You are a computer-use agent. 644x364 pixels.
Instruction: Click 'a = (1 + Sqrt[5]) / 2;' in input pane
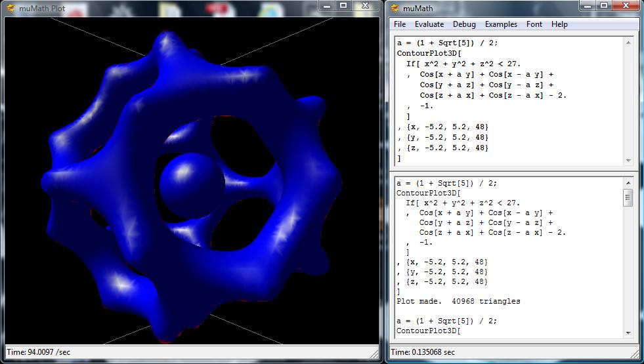click(447, 43)
